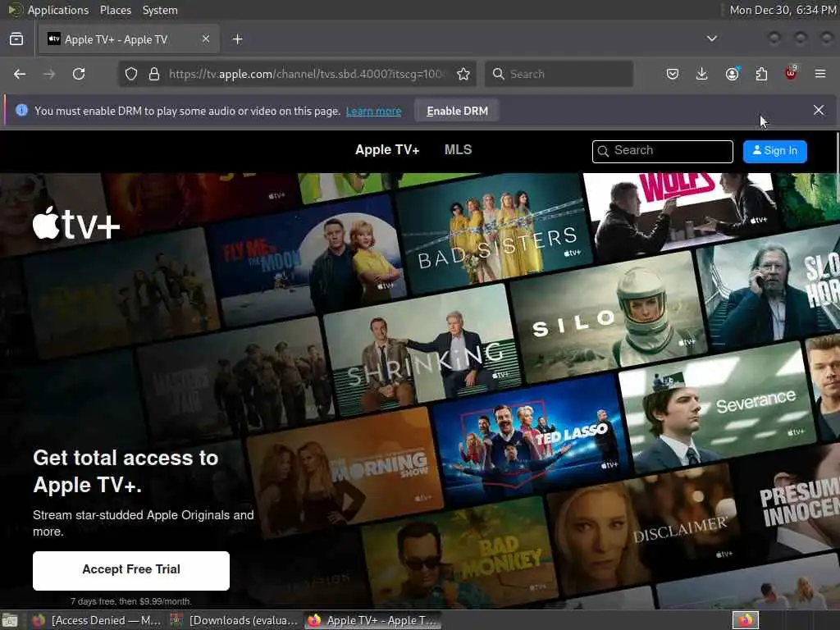The width and height of the screenshot is (840, 630).
Task: Select Apple TV+ window in taskbar
Action: [373, 620]
